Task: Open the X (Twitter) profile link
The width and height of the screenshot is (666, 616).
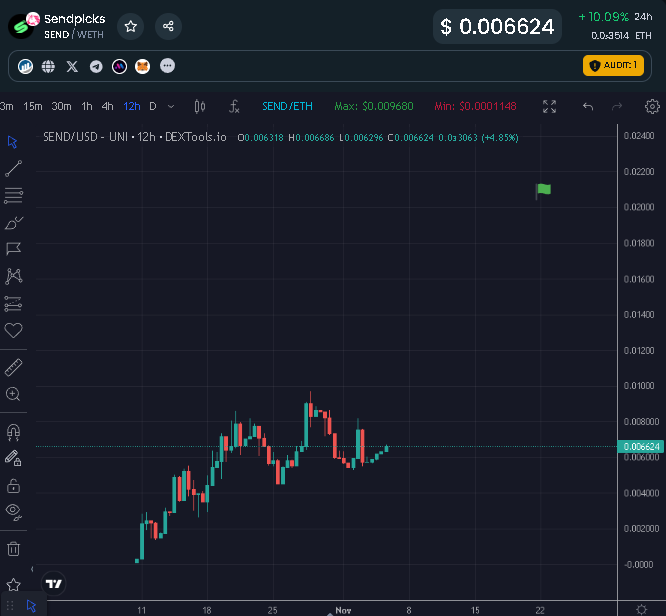Action: click(72, 66)
